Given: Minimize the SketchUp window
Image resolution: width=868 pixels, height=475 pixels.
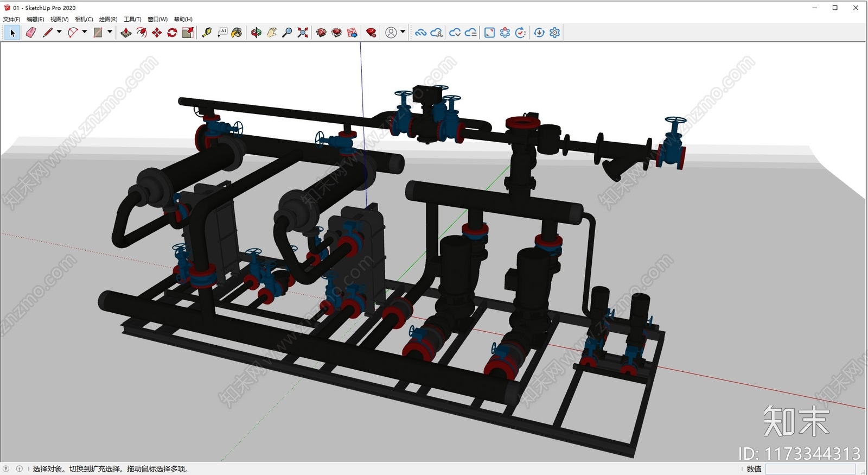Looking at the screenshot, I should point(814,8).
